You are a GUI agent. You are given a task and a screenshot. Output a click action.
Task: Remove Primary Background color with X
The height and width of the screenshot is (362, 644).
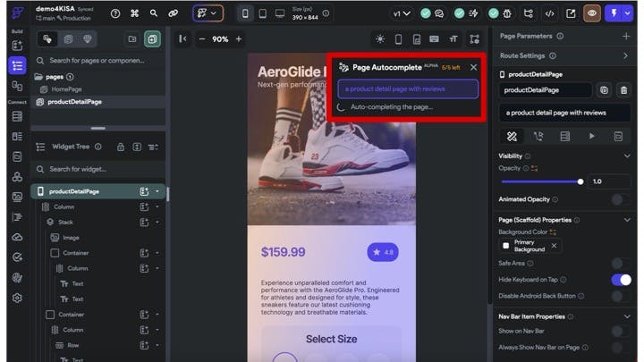[554, 246]
